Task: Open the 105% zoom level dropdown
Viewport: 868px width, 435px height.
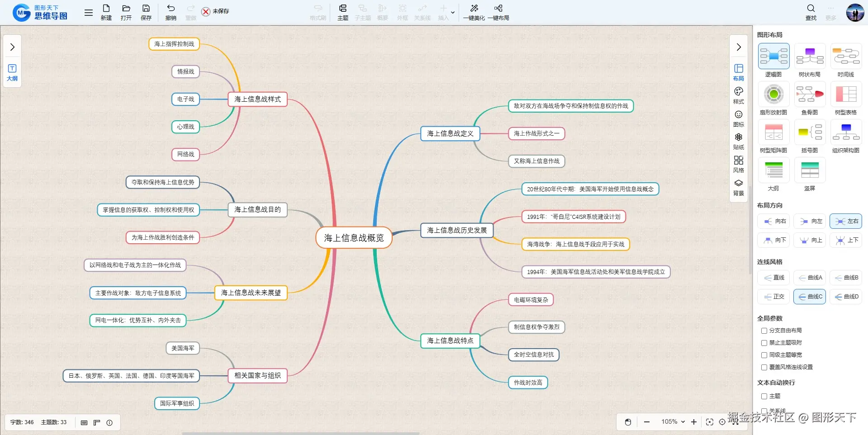Action: [673, 422]
